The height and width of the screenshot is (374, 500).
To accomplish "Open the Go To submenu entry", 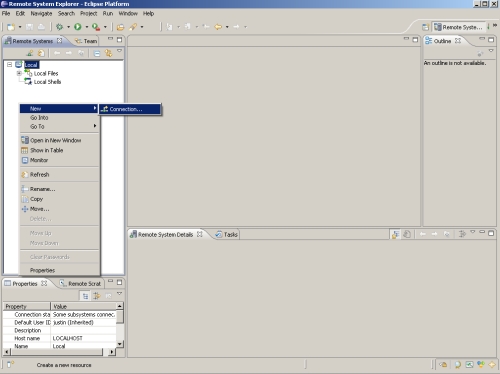I will (60, 127).
